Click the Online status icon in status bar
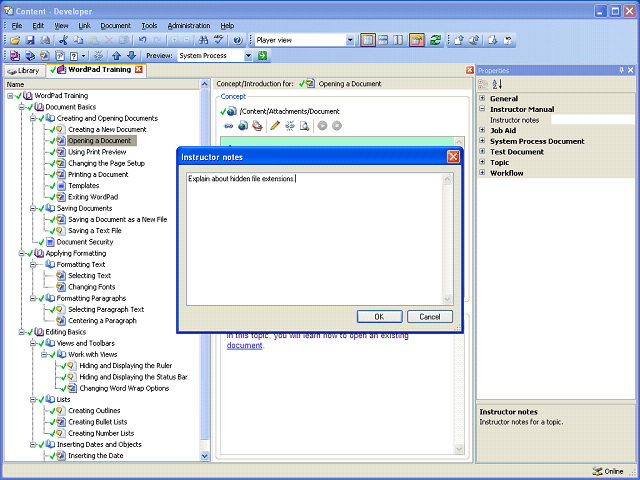Viewport: 640px width, 480px height. click(597, 471)
